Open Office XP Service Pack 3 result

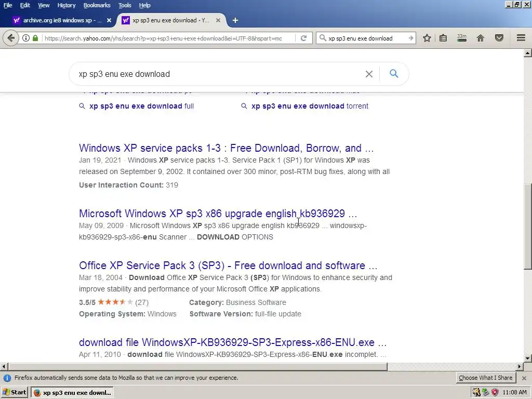click(228, 265)
